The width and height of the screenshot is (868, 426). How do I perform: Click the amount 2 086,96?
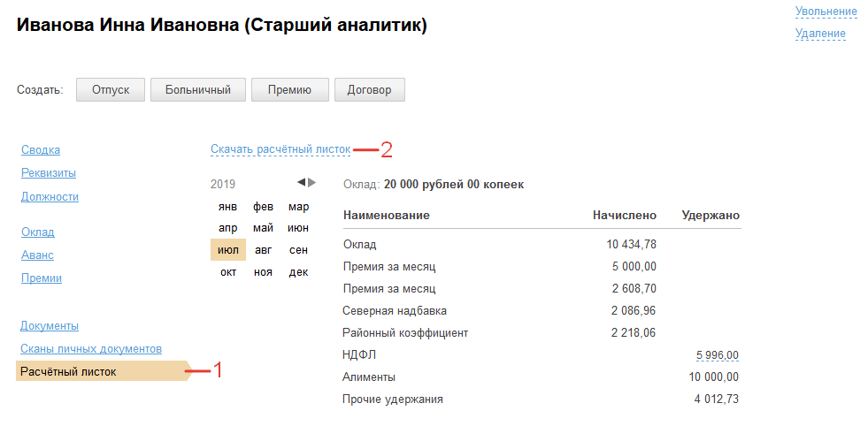tap(634, 311)
